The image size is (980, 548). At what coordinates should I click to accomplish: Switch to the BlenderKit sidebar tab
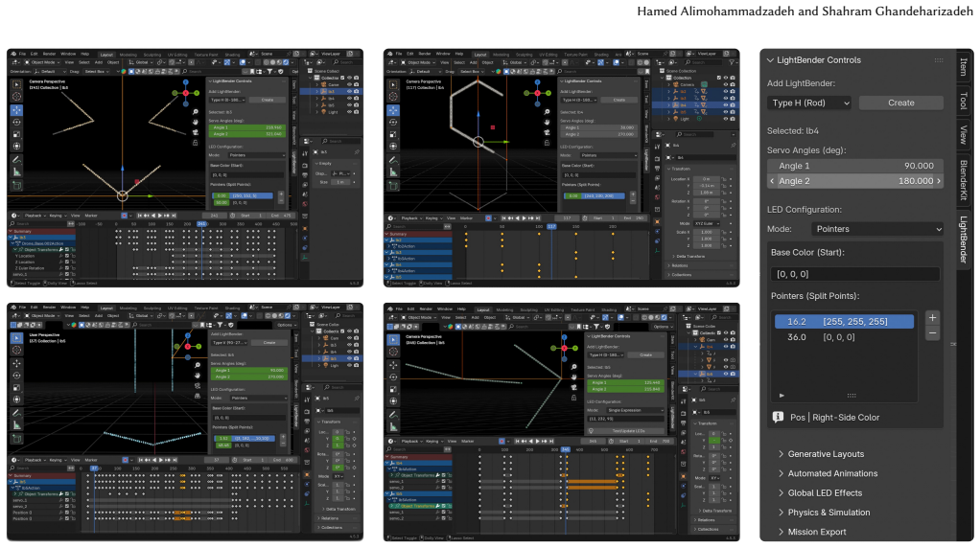[x=963, y=180]
